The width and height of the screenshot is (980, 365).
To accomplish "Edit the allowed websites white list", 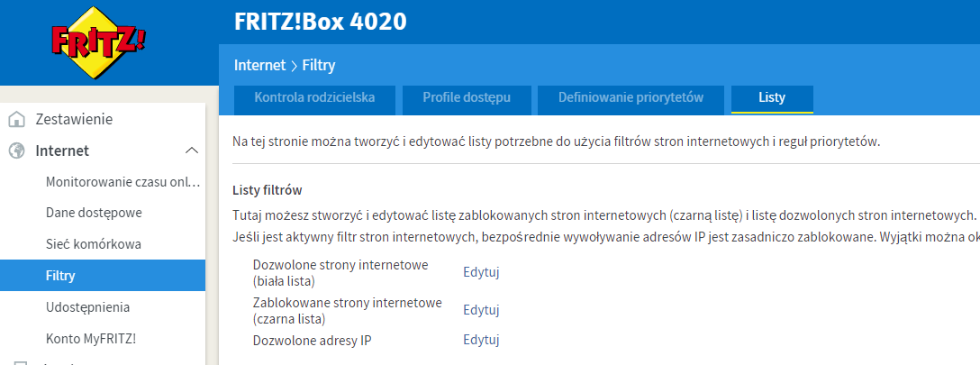I will tap(481, 272).
